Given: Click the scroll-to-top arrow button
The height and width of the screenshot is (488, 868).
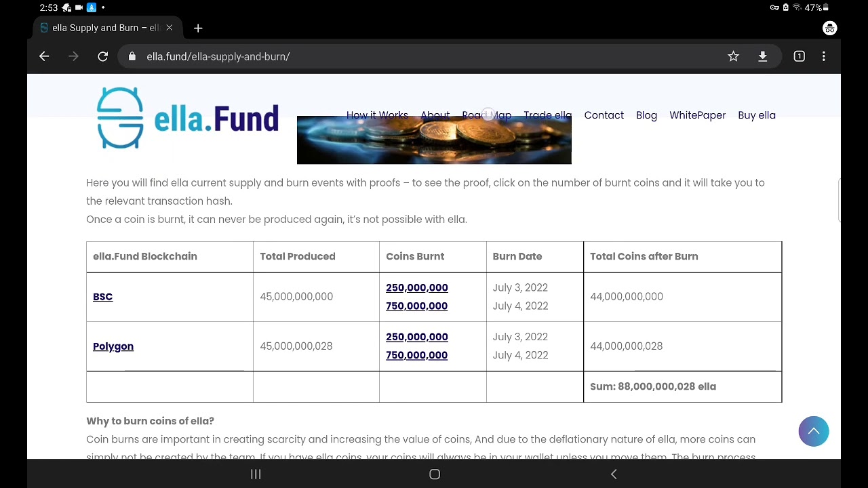Looking at the screenshot, I should coord(814,431).
